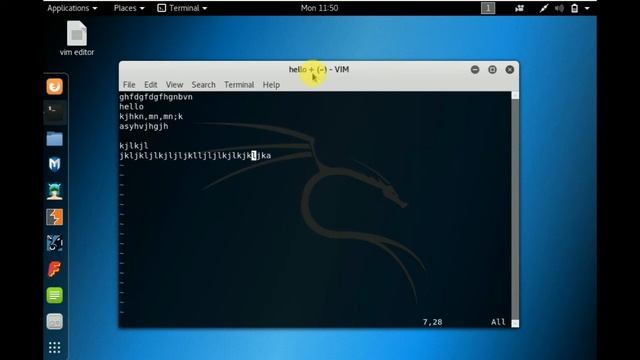The image size is (640, 360).
Task: Click the All indicator in vim status line
Action: [498, 322]
